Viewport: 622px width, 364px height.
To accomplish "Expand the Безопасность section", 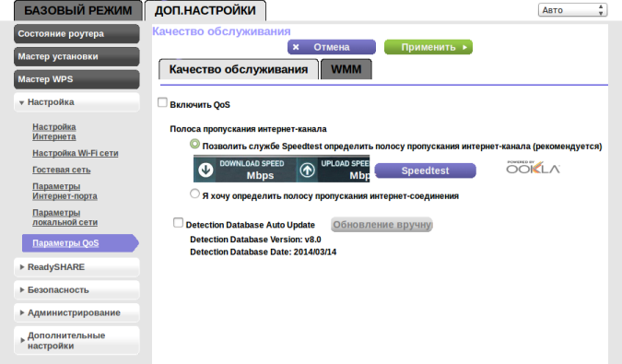I will click(76, 290).
